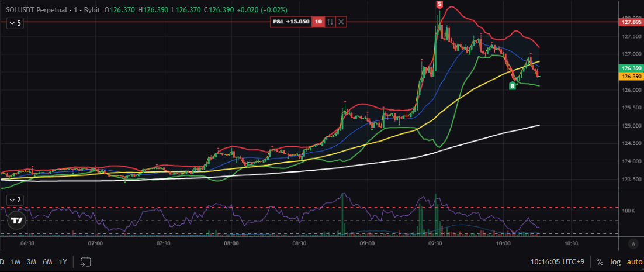The image size is (644, 272).
Task: Click the TradingView logo icon
Action: 17,221
